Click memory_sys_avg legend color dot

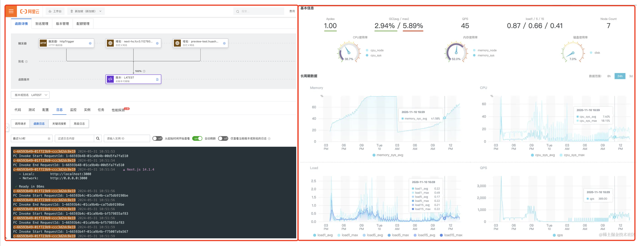click(374, 155)
